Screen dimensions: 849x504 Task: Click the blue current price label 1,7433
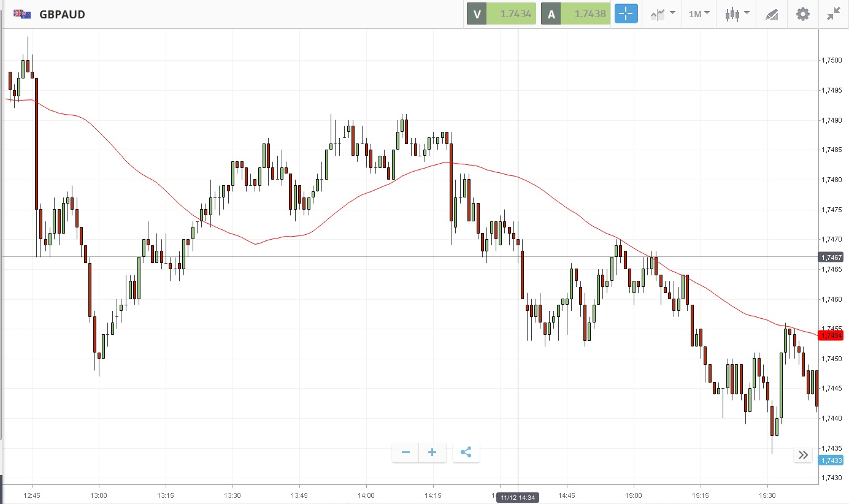pos(831,460)
